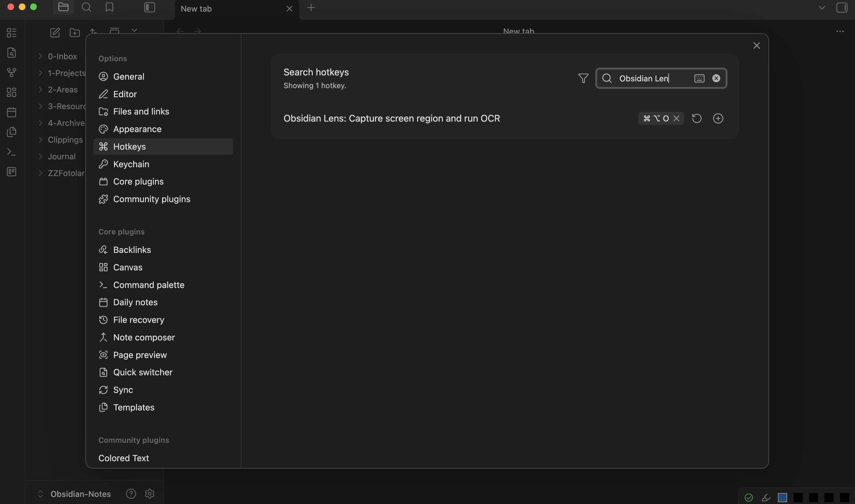Image resolution: width=855 pixels, height=504 pixels.
Task: Open Backlinks plugin settings
Action: point(163,250)
